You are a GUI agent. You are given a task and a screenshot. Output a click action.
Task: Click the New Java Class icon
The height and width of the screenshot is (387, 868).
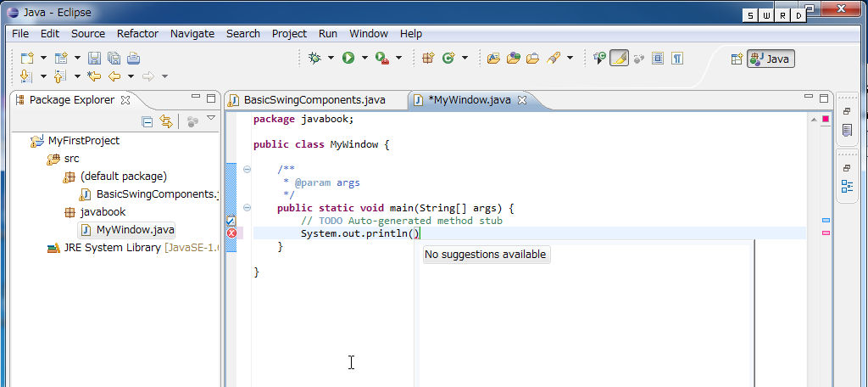(x=448, y=58)
